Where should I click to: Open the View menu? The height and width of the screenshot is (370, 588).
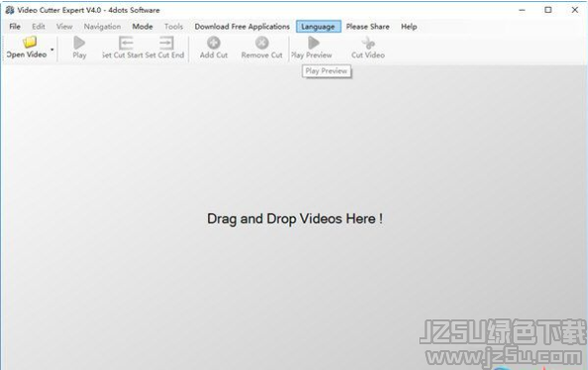tap(64, 26)
